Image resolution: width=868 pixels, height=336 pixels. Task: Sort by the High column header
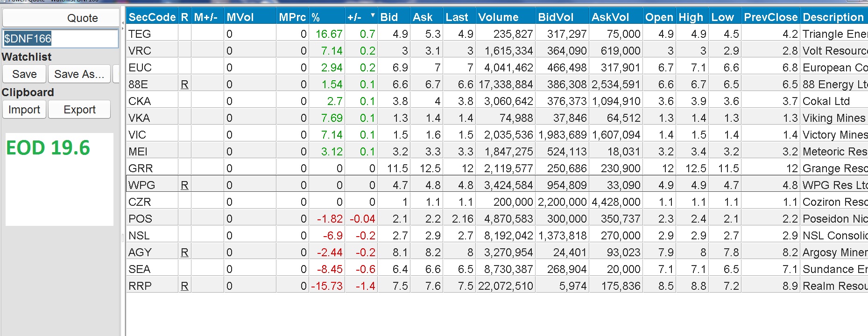(x=692, y=17)
